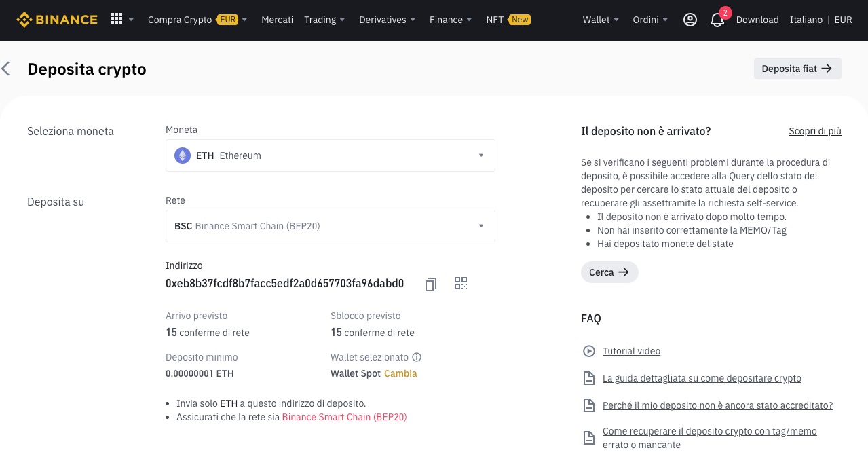This screenshot has width=868, height=461.
Task: Open the Tutorial video link
Action: click(x=631, y=351)
